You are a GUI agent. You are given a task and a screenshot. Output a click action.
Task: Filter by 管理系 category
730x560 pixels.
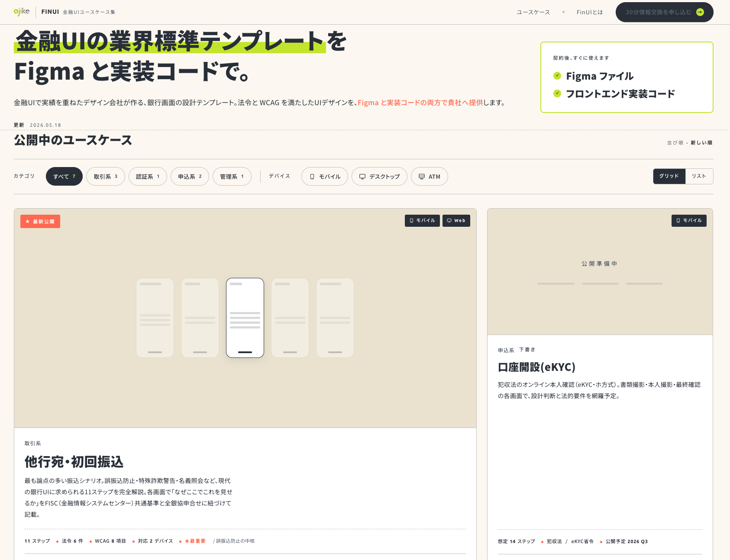point(232,177)
